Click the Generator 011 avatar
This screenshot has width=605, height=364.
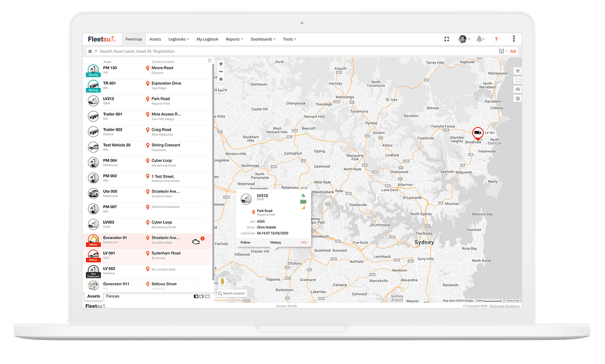[x=93, y=285]
